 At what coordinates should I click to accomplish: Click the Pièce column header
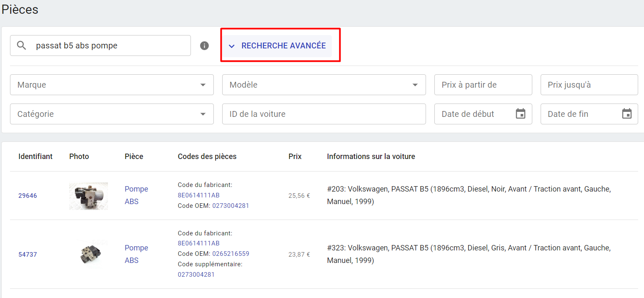pyautogui.click(x=134, y=157)
